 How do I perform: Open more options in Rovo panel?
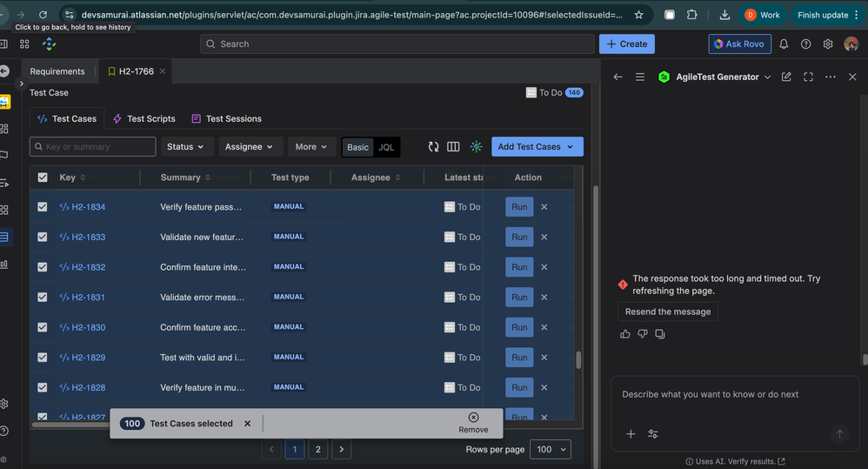click(x=831, y=77)
